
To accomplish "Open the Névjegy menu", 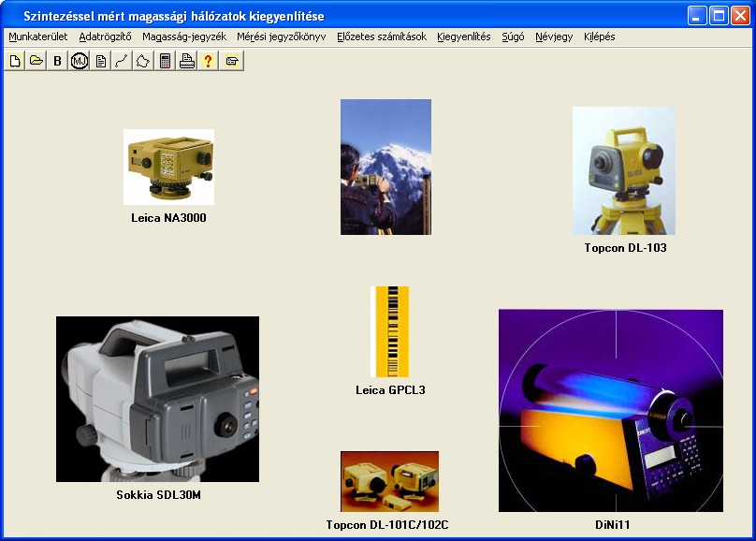I will (554, 37).
